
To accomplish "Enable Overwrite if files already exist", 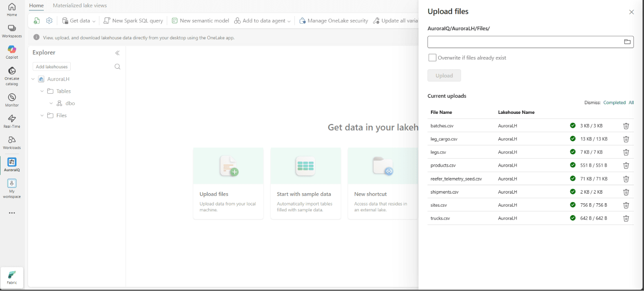I will pos(432,58).
